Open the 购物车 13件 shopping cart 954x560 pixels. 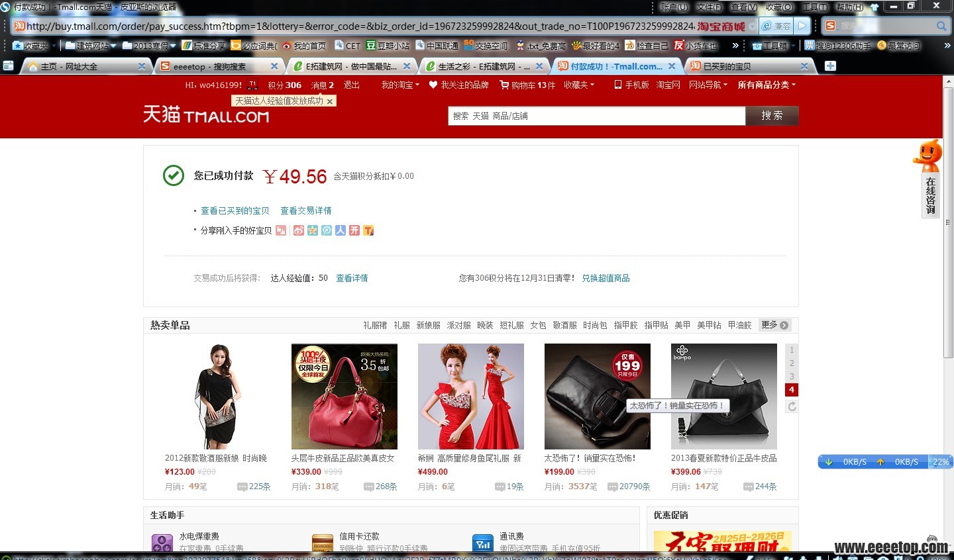click(527, 85)
